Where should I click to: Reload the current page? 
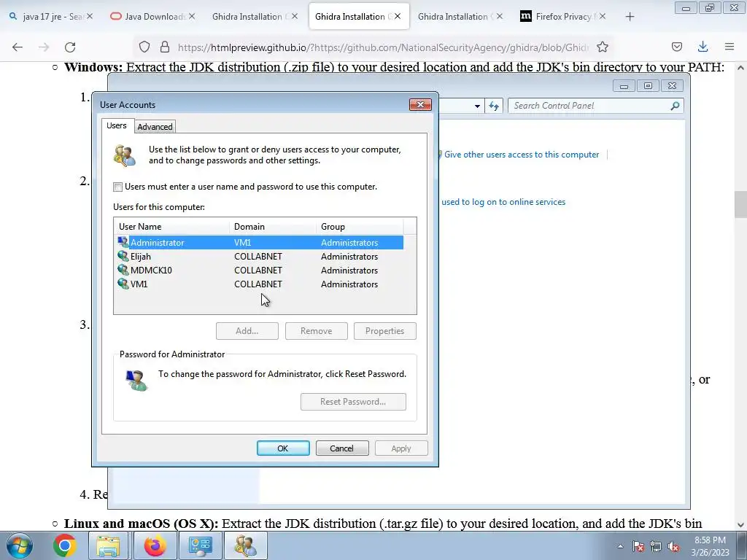pyautogui.click(x=70, y=47)
